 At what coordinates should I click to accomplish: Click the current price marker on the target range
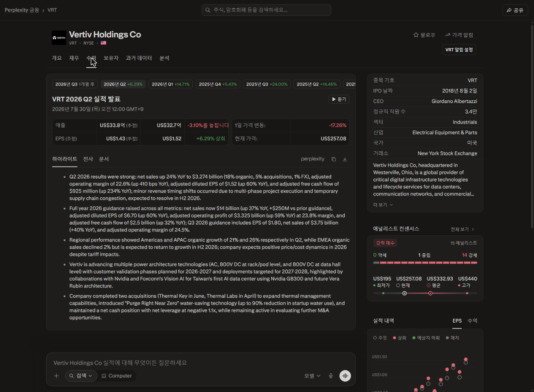coord(404,293)
